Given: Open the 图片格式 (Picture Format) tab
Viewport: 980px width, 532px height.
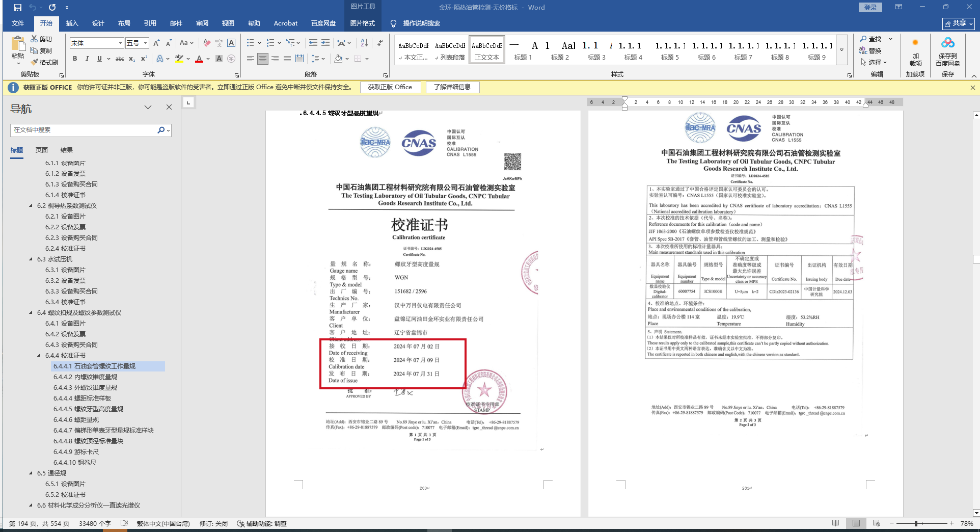Looking at the screenshot, I should click(363, 23).
